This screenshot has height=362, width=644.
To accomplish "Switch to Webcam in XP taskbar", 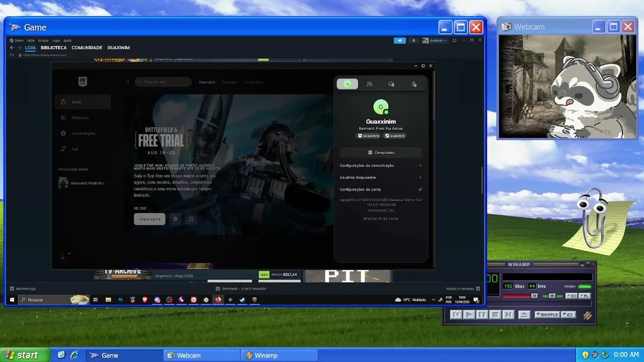I will [202, 355].
